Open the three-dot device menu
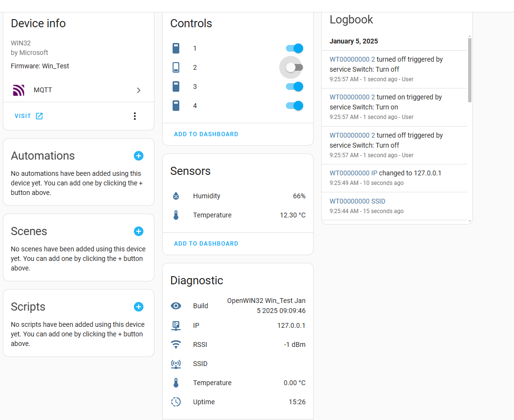The width and height of the screenshot is (514, 420). pos(135,116)
